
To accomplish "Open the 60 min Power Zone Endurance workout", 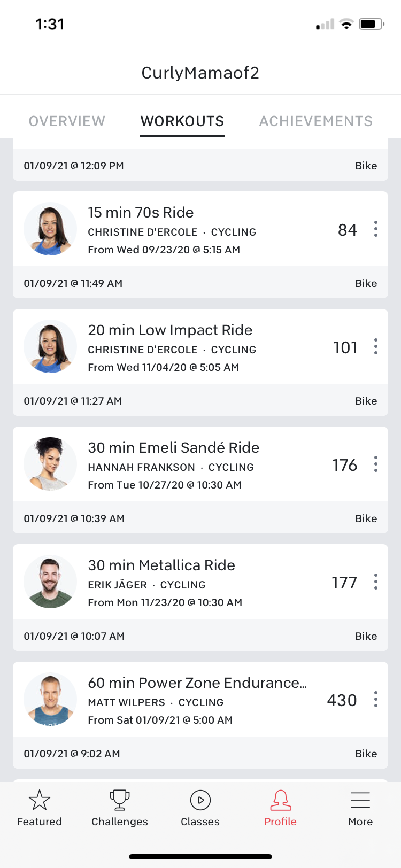I will pyautogui.click(x=197, y=683).
